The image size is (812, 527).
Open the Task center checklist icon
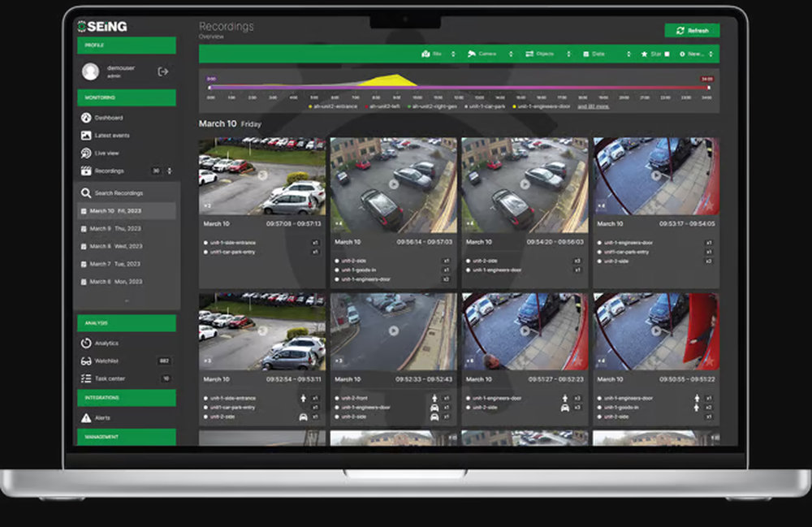coord(86,378)
